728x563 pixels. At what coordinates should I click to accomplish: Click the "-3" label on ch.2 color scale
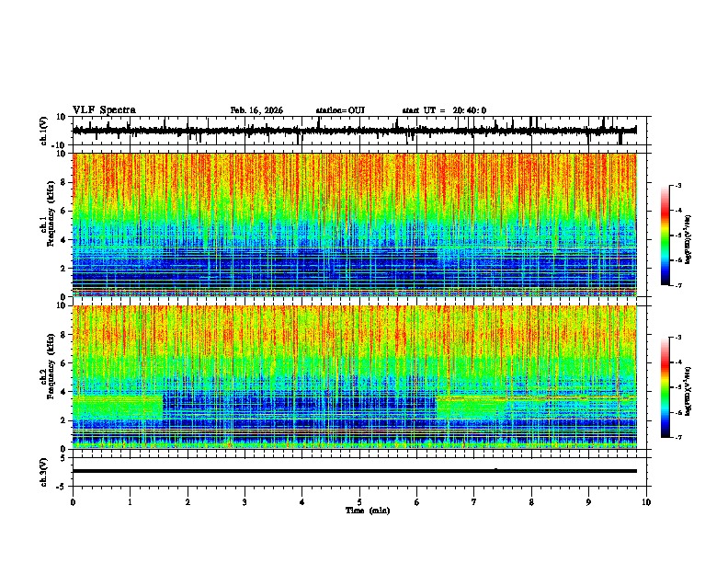(x=678, y=338)
